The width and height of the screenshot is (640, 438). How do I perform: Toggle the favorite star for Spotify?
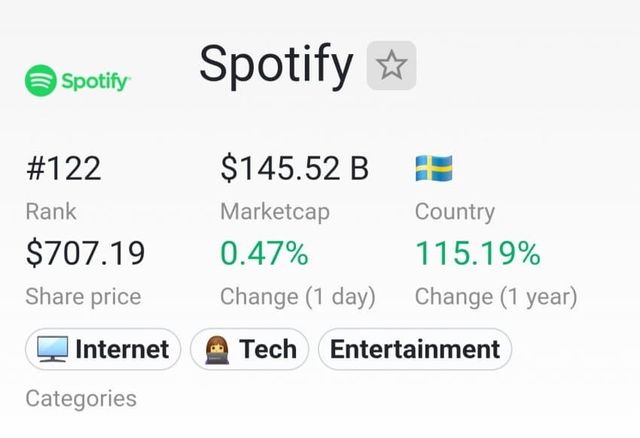pyautogui.click(x=391, y=66)
